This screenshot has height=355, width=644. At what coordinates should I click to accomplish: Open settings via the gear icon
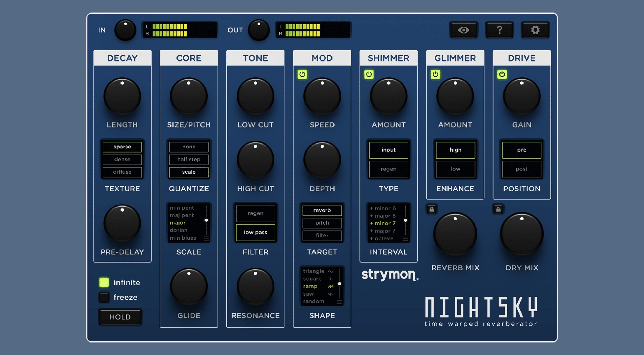pos(535,30)
